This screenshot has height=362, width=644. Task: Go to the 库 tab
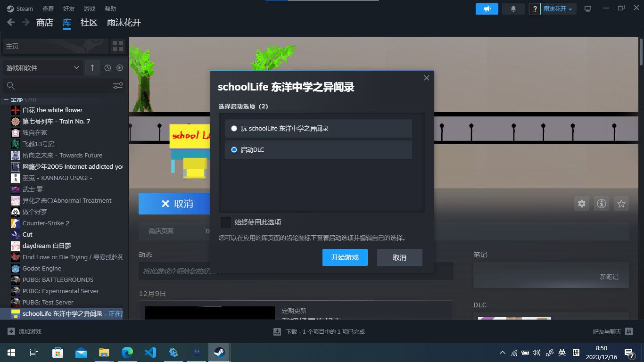(67, 23)
